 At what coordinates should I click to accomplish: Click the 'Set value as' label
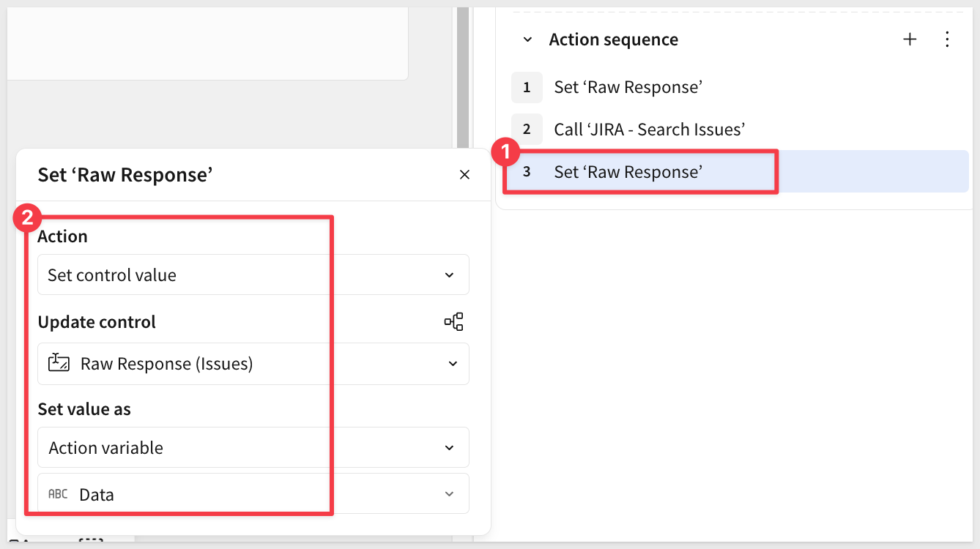pyautogui.click(x=84, y=409)
